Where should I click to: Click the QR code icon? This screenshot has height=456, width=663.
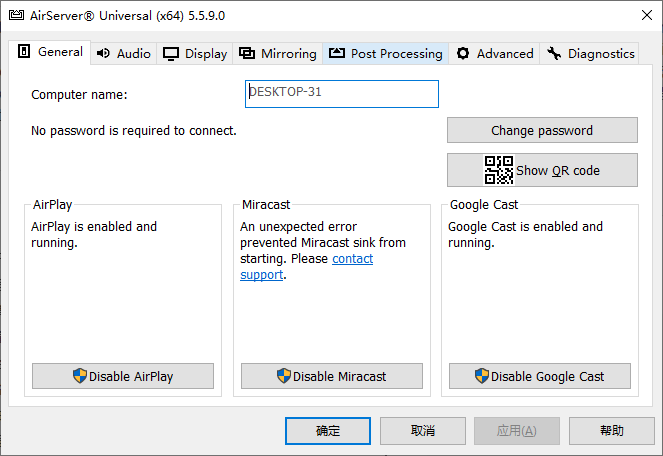[499, 170]
